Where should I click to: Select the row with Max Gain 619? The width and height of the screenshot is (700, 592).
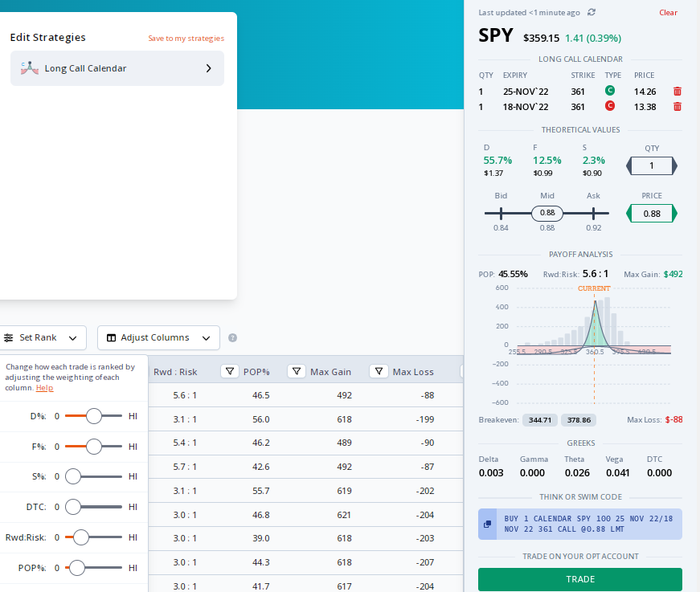coord(306,491)
